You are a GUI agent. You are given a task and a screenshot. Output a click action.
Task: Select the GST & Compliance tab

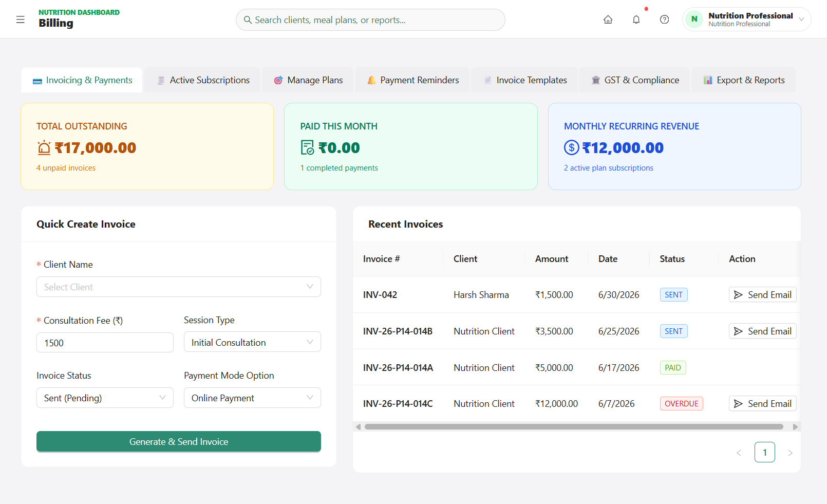[635, 80]
